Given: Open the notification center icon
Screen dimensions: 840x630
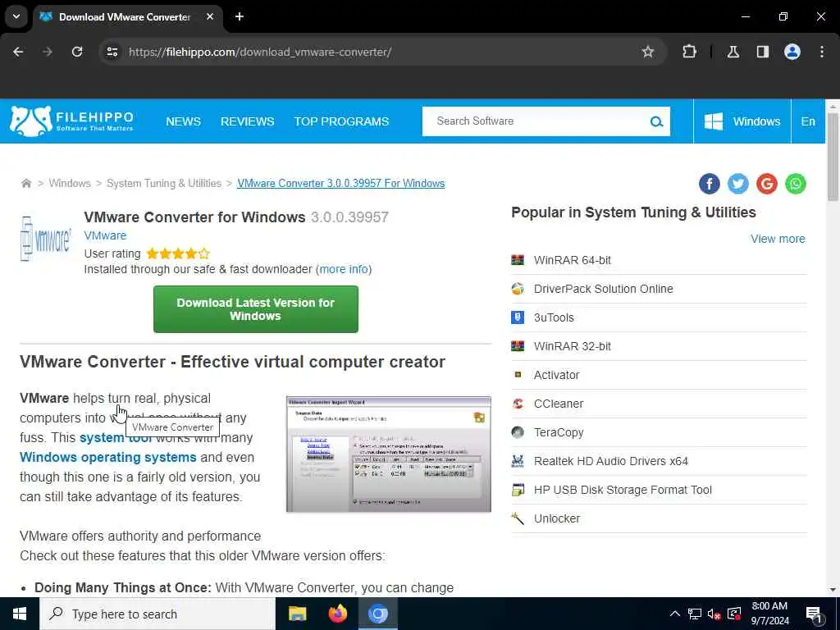Looking at the screenshot, I should [814, 615].
